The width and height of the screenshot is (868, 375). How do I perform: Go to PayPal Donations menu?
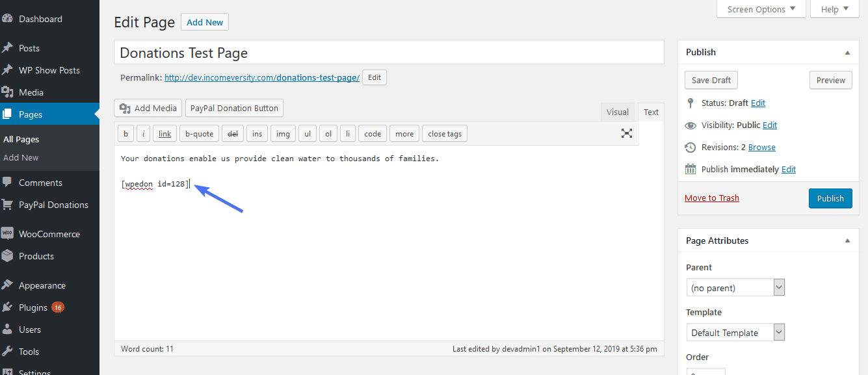click(x=49, y=205)
